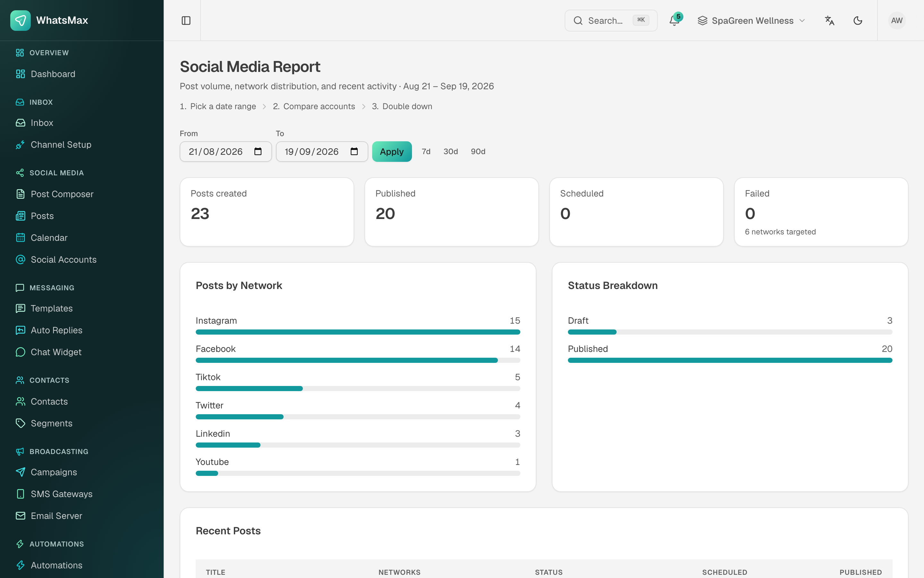
Task: Click the Email Server envelope icon
Action: (x=21, y=516)
